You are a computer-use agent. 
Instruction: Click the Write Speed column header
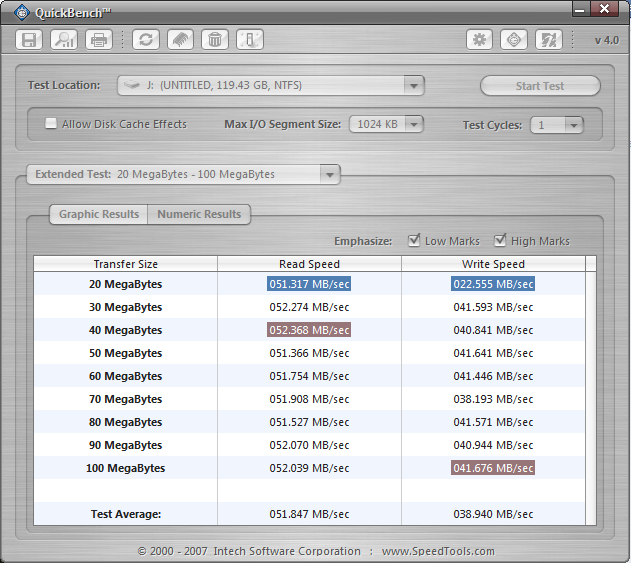pos(493,264)
